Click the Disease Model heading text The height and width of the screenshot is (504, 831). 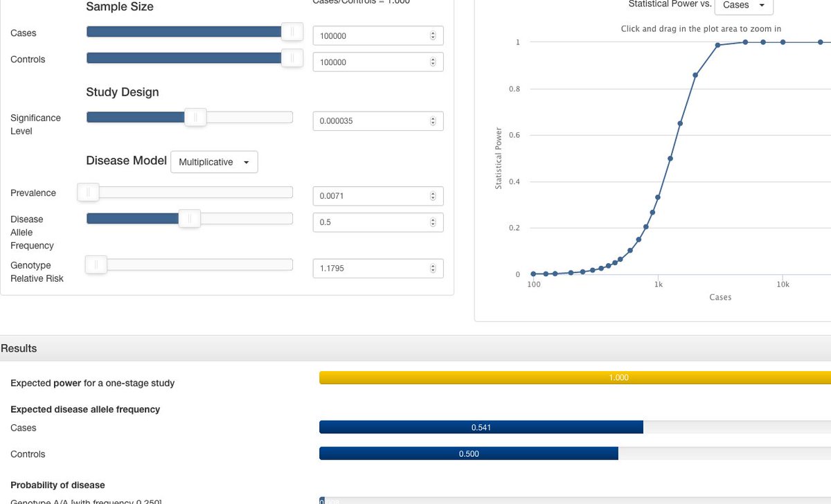click(x=127, y=161)
